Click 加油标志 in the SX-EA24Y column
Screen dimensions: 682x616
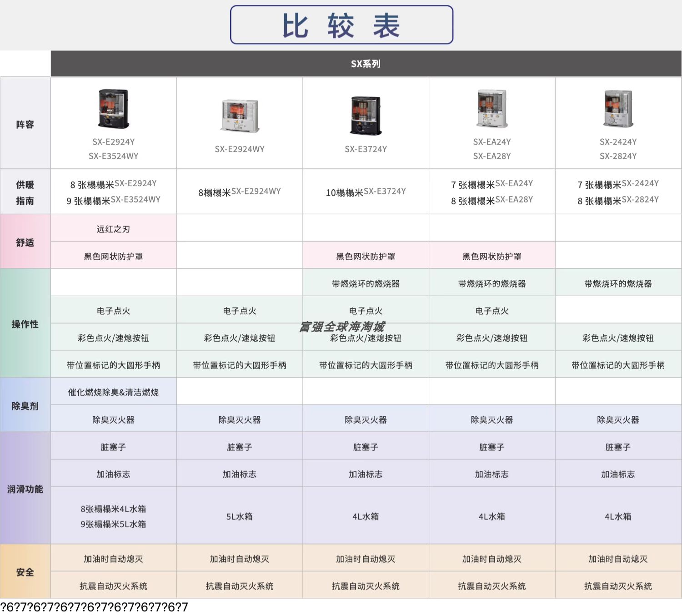click(x=492, y=474)
